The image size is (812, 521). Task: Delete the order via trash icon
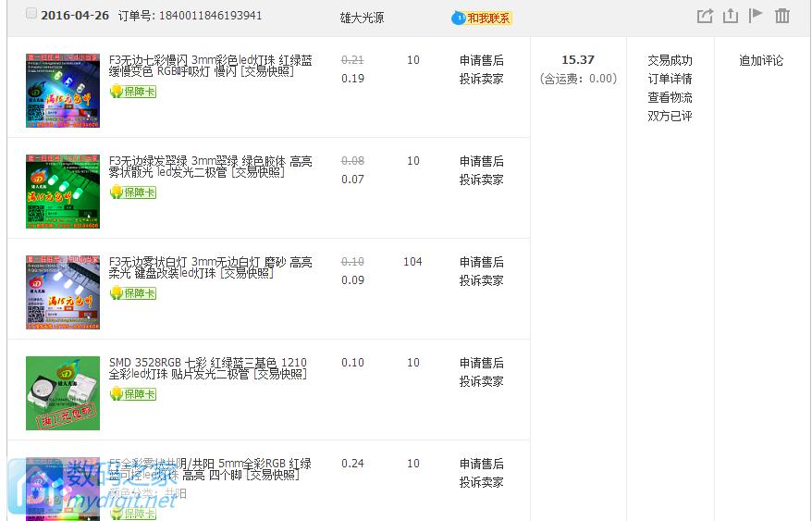pyautogui.click(x=782, y=16)
